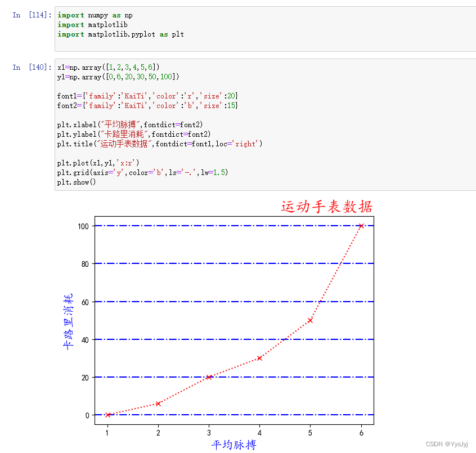Click the plt.xlabel code line

[x=130, y=124]
